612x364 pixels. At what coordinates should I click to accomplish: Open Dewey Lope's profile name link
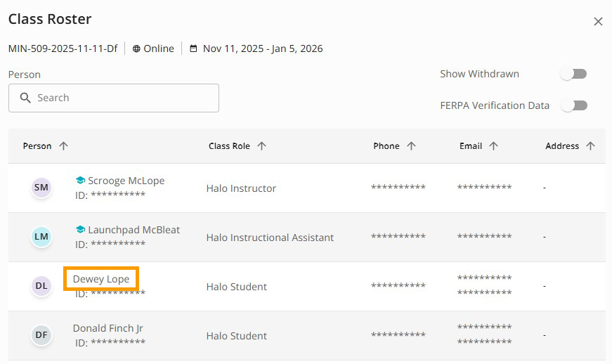click(x=101, y=279)
